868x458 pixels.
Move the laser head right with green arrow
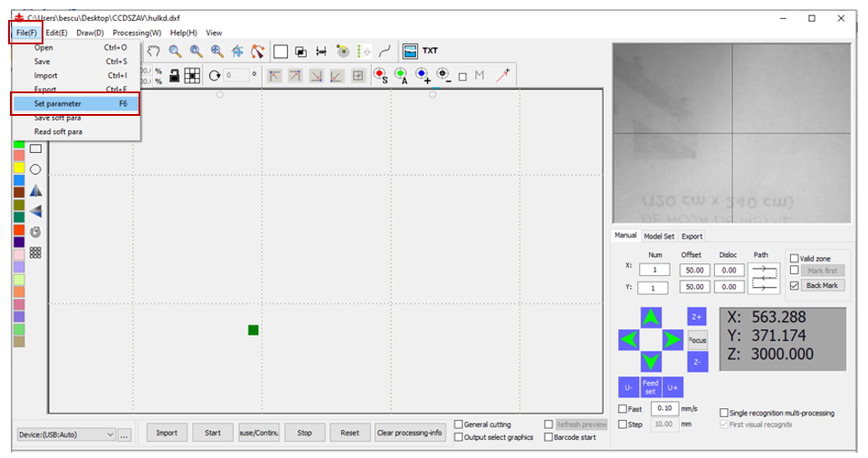click(672, 339)
